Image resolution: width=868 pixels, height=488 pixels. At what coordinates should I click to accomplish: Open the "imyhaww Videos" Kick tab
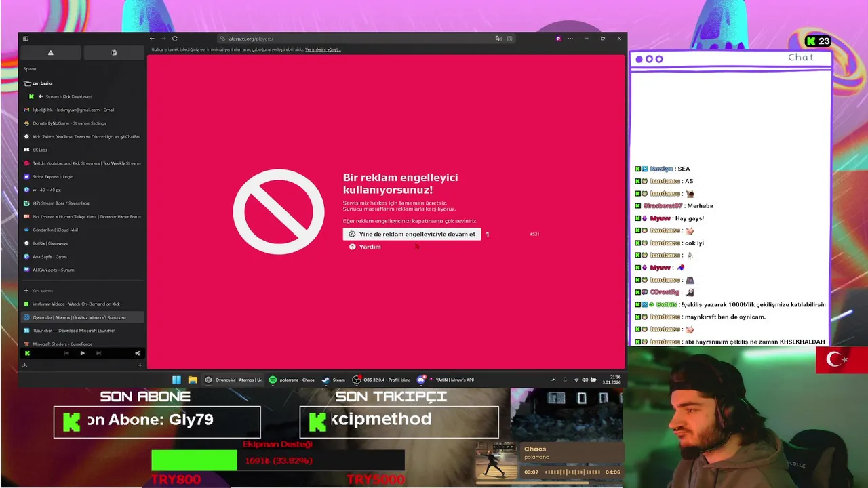click(83, 304)
